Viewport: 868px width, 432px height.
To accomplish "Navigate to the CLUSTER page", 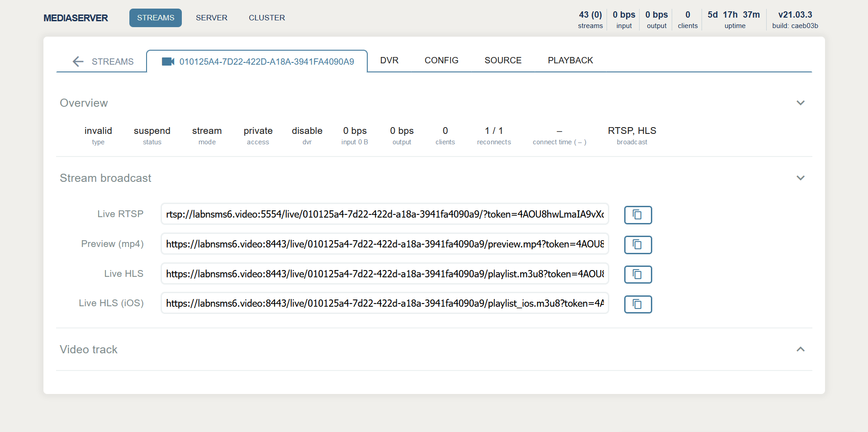I will pyautogui.click(x=266, y=18).
